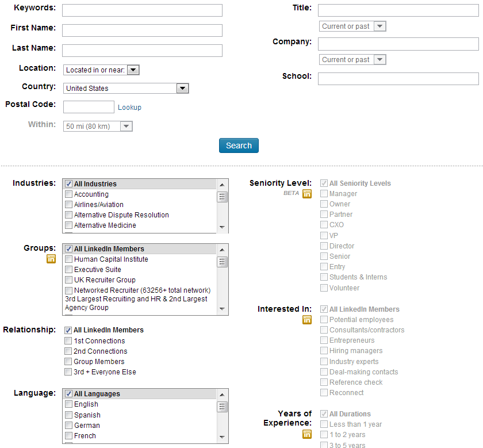Open the postal code Lookup link

point(129,108)
